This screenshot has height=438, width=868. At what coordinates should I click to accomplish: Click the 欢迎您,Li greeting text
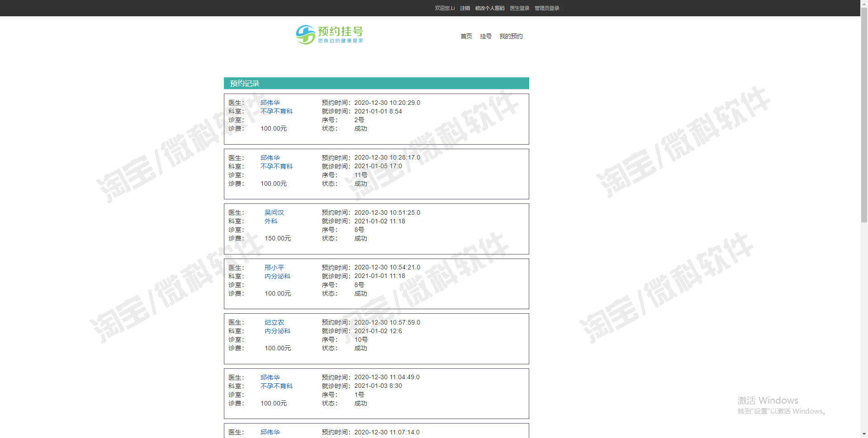click(x=445, y=8)
